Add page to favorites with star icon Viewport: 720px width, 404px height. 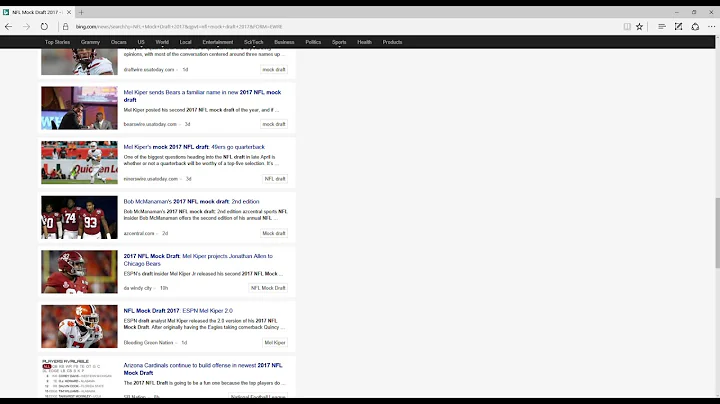coord(639,27)
